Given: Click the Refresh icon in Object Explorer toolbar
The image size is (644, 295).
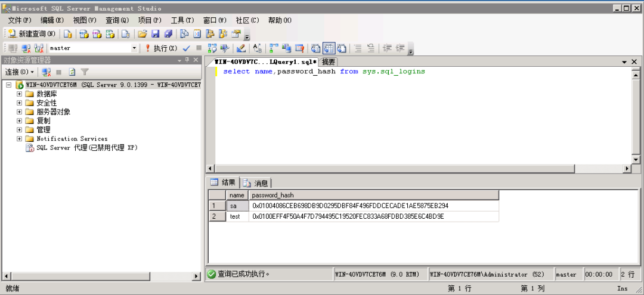Looking at the screenshot, I should [72, 72].
